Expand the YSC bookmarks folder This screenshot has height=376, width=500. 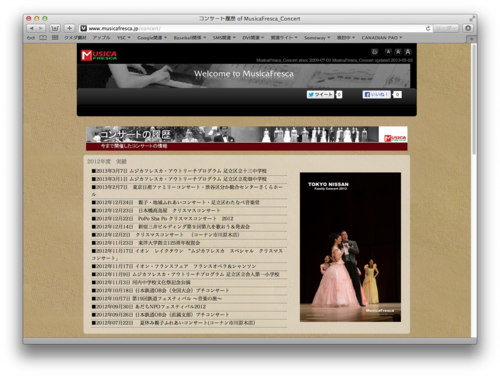coord(123,38)
